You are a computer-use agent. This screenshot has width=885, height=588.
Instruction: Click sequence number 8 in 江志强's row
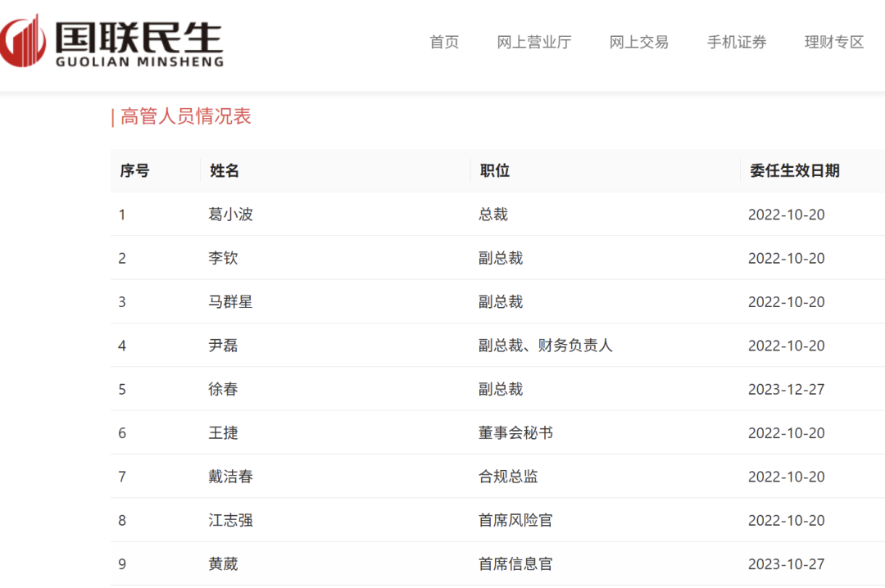(122, 521)
